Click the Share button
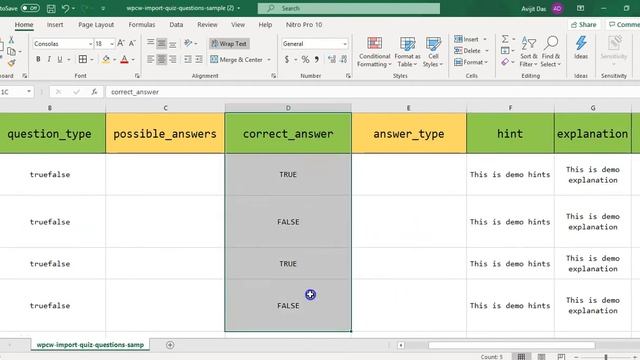 click(584, 25)
